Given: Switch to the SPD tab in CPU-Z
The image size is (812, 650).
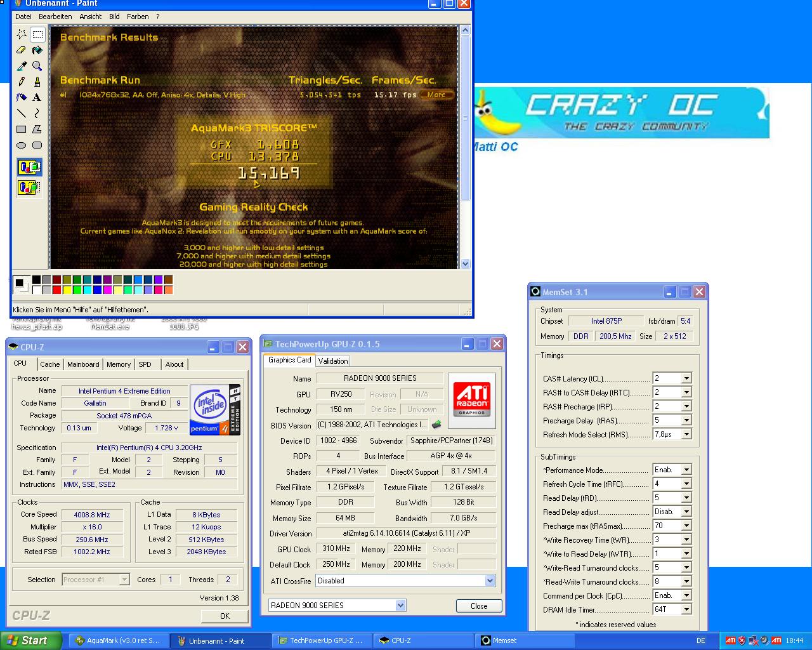Looking at the screenshot, I should [145, 364].
